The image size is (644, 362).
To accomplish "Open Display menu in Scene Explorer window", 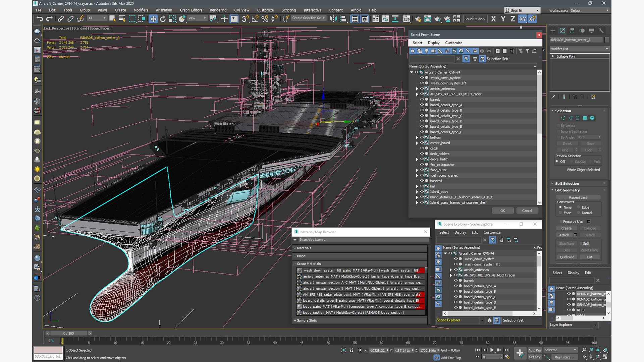I will (x=460, y=233).
